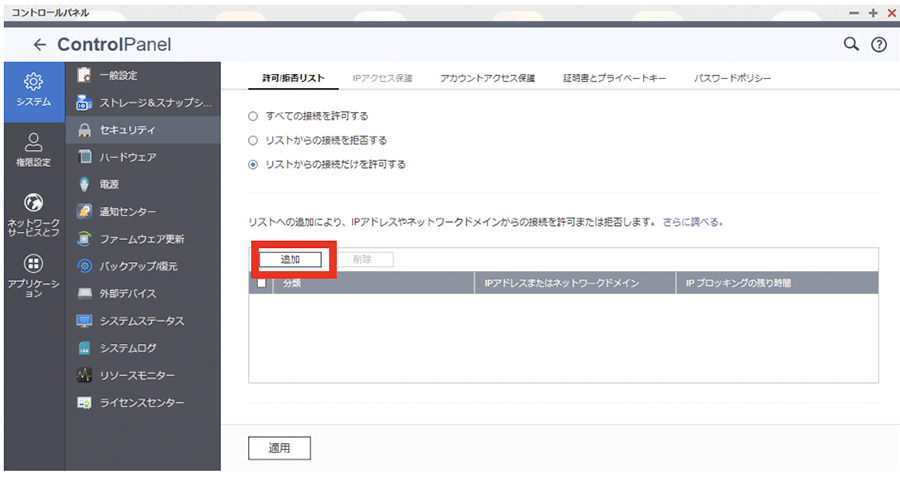Image resolution: width=900 pixels, height=487 pixels.
Task: Click the 分類 column header
Action: pyautogui.click(x=374, y=283)
